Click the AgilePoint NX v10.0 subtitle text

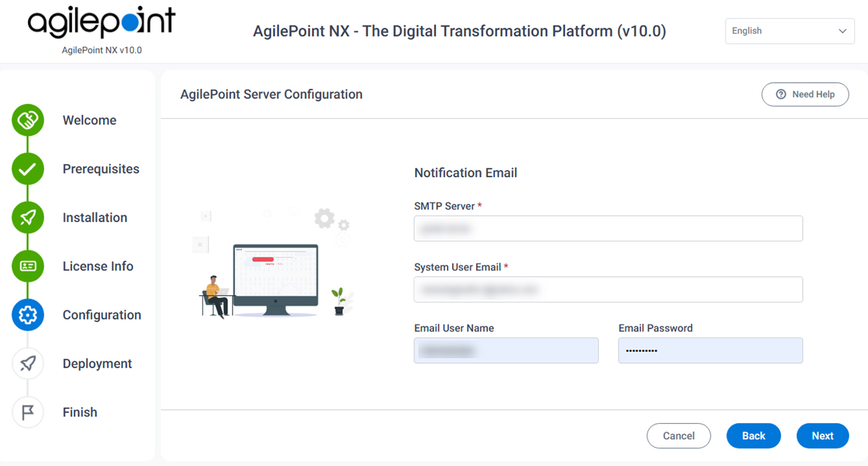coord(102,50)
